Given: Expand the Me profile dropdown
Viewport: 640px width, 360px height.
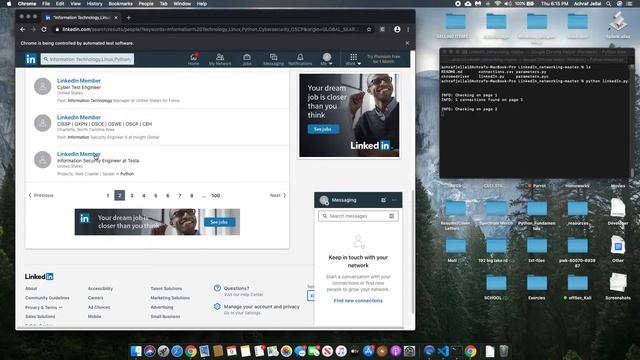Looking at the screenshot, I should coord(327,59).
